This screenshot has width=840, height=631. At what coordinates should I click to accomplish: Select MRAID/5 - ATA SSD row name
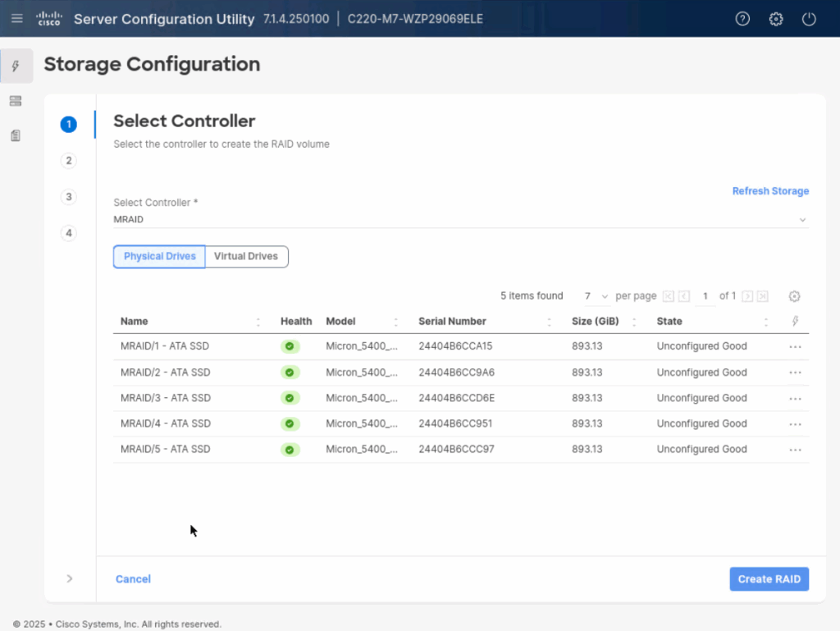[x=166, y=450]
